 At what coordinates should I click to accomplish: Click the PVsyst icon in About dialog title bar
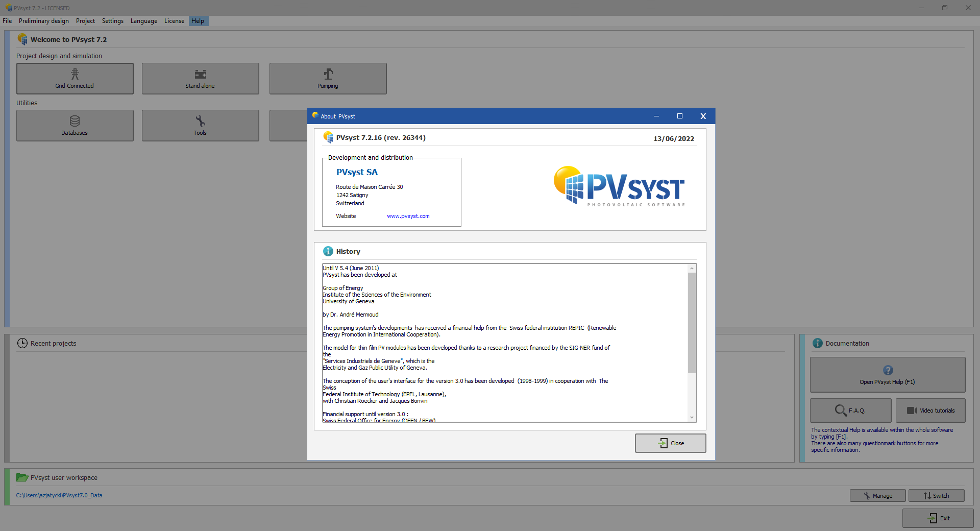click(x=315, y=115)
